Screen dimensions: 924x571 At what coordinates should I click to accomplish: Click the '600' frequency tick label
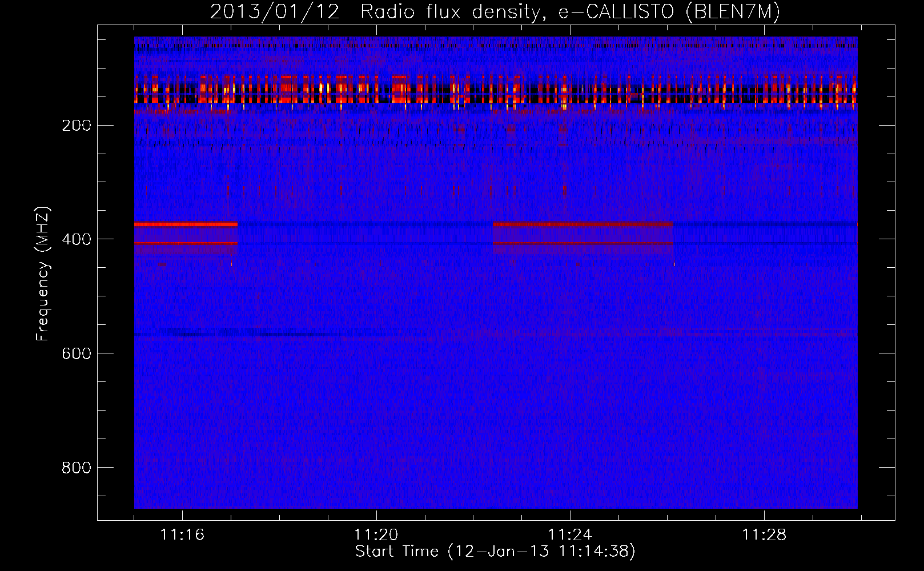click(77, 353)
